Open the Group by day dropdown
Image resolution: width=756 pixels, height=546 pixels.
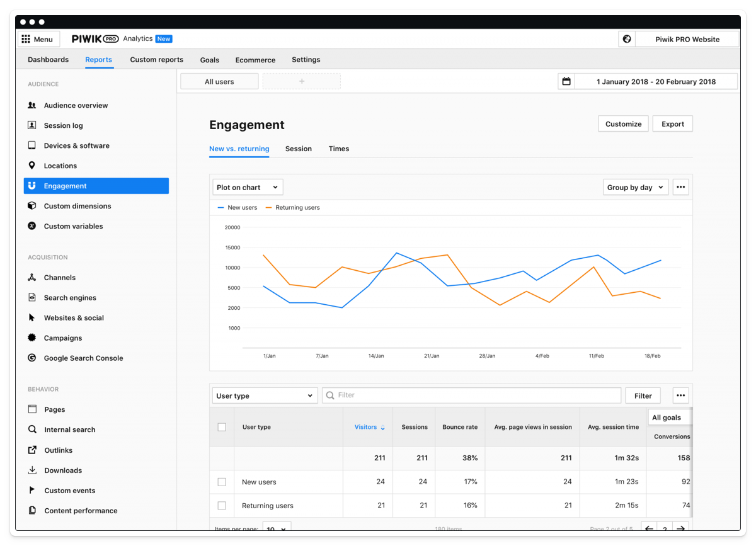click(x=635, y=187)
